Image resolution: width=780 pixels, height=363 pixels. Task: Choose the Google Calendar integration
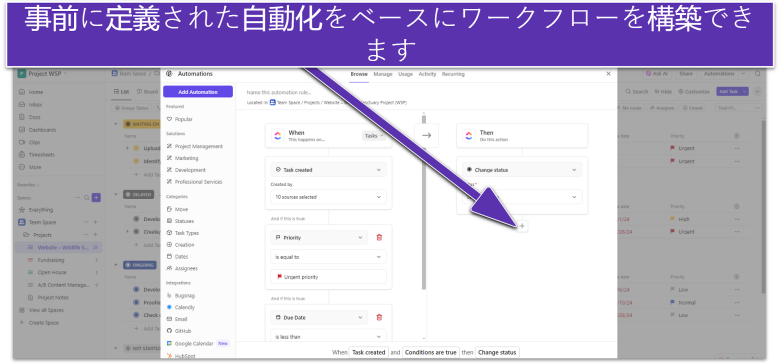click(x=190, y=344)
